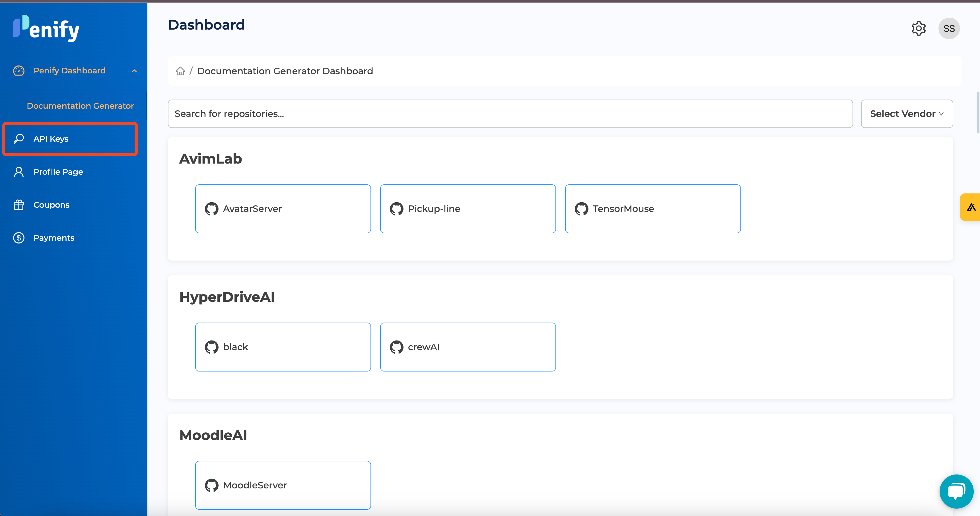This screenshot has width=980, height=516.
Task: Select Documentation Generator in the sidebar
Action: tap(80, 106)
